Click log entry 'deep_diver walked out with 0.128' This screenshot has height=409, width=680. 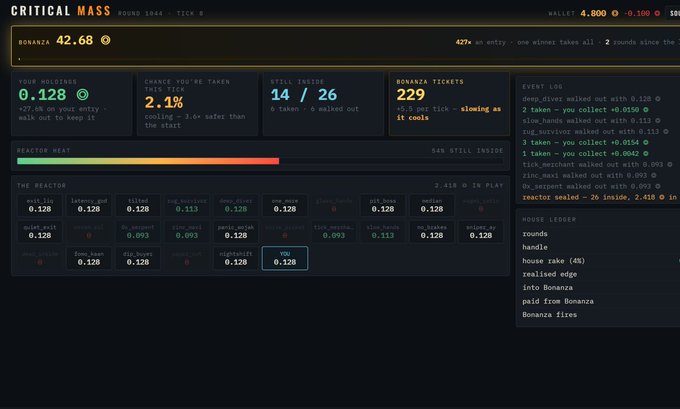click(x=591, y=99)
